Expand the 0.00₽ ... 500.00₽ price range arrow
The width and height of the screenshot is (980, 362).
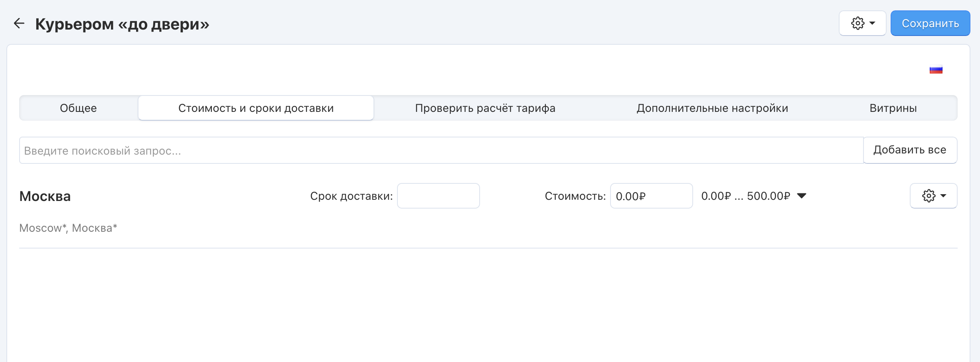coord(802,196)
